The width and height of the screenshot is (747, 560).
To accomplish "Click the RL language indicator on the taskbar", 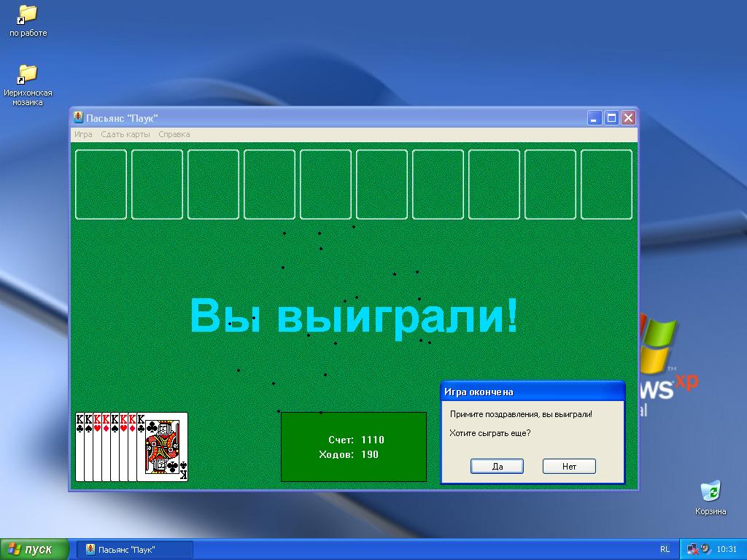I will coord(665,550).
